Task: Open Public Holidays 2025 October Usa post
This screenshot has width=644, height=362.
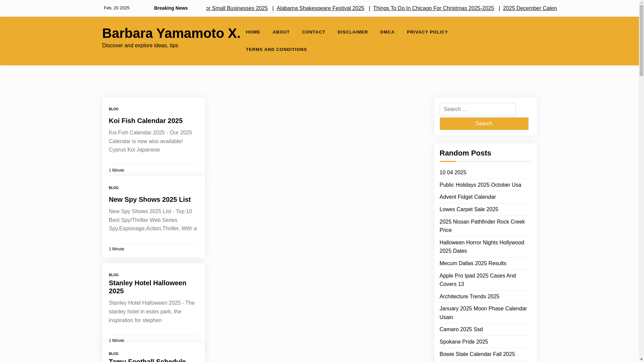Action: 480,185
